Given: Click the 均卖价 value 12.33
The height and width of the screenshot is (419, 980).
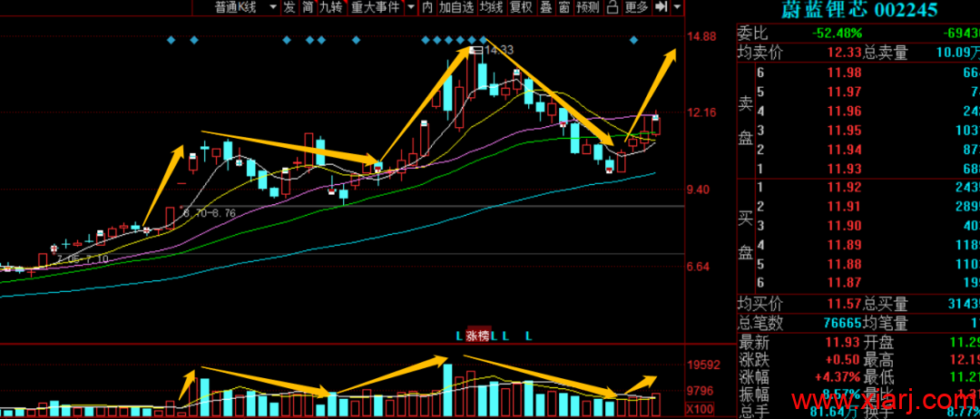Looking at the screenshot, I should [x=845, y=53].
